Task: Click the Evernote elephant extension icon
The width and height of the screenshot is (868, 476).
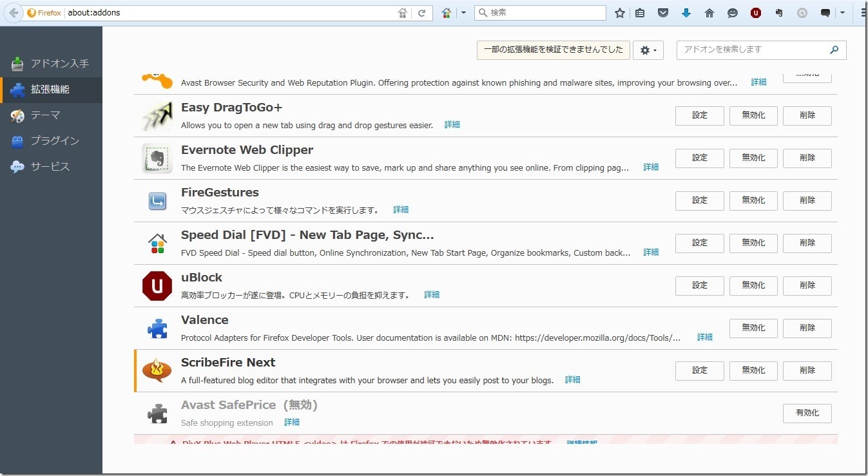Action: coord(157,158)
